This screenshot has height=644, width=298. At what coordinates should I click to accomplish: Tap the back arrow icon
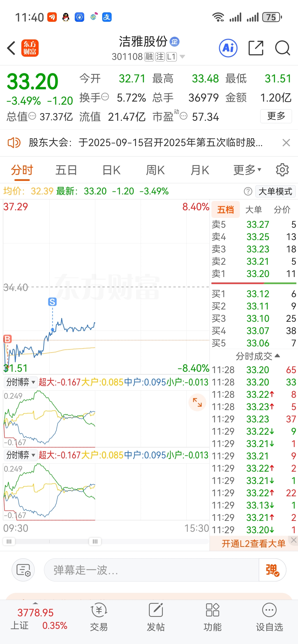pos(11,48)
